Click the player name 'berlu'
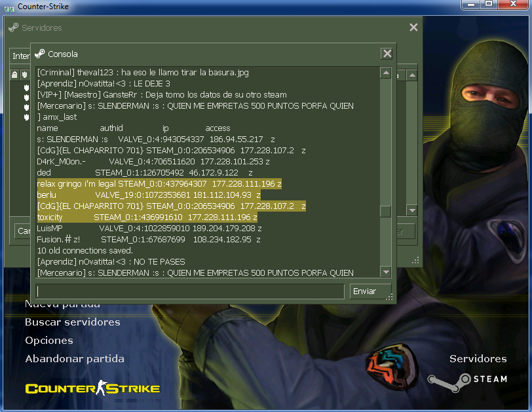532x412 pixels. 47,195
